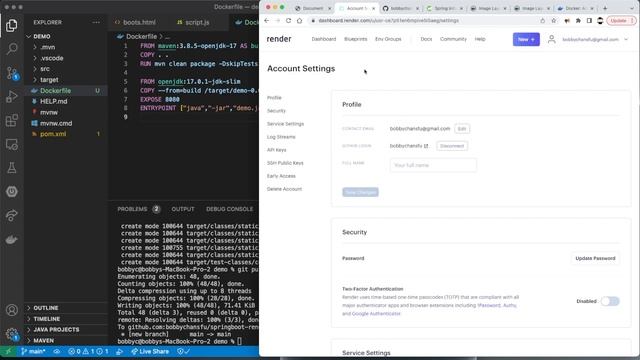Select Security in settings sidebar

[x=276, y=111]
